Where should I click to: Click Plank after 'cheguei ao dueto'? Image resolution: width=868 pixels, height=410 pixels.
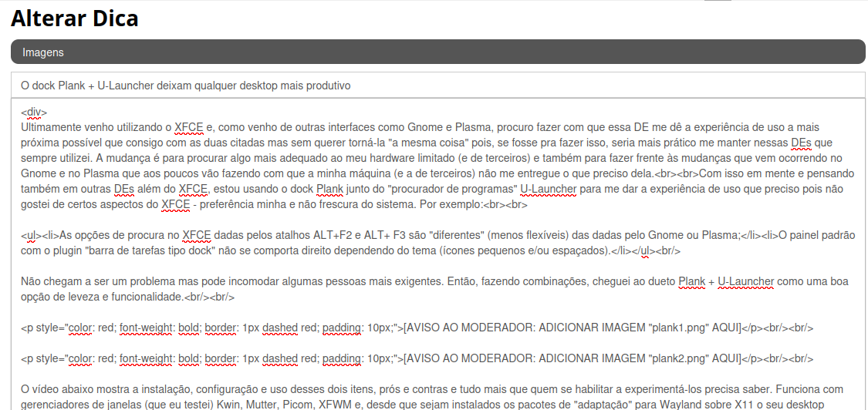691,281
